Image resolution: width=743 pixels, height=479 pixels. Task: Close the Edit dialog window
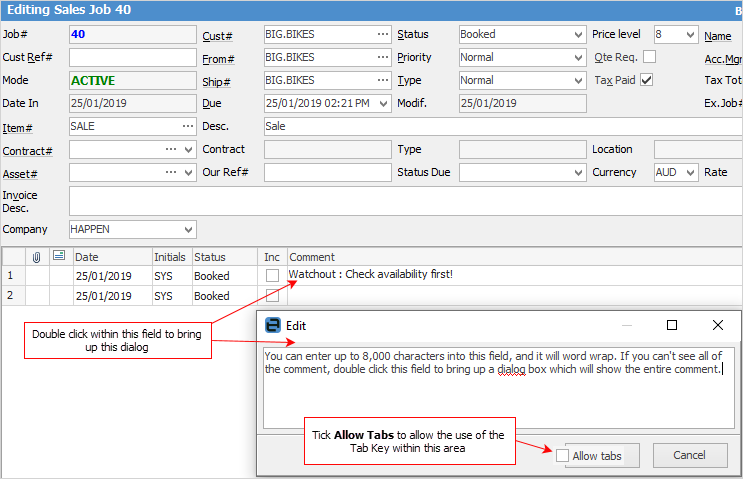[717, 325]
